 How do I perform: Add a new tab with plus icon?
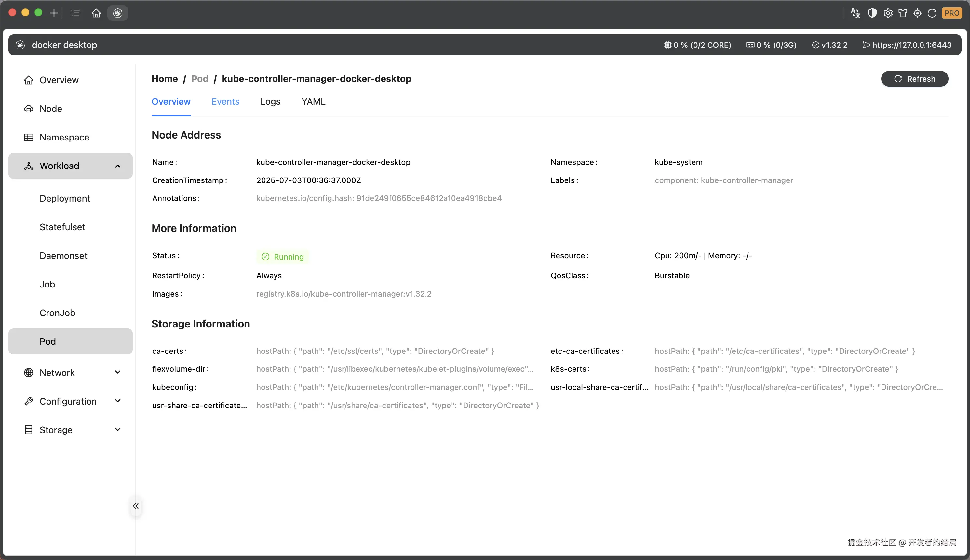[x=54, y=13]
